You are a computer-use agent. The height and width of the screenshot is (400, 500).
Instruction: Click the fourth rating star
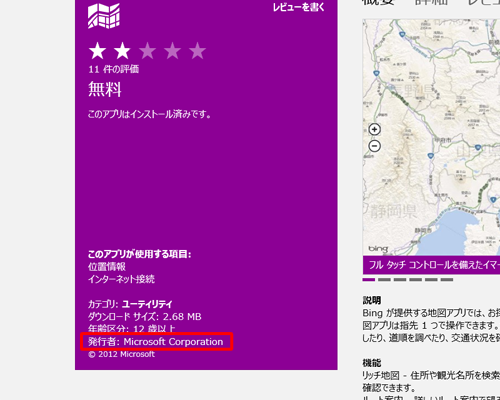tap(173, 51)
